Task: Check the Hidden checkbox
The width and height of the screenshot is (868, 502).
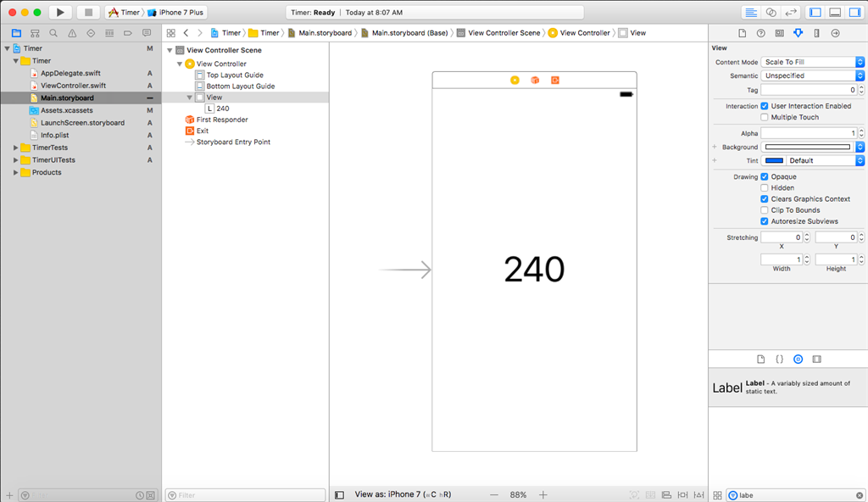Action: pyautogui.click(x=765, y=188)
